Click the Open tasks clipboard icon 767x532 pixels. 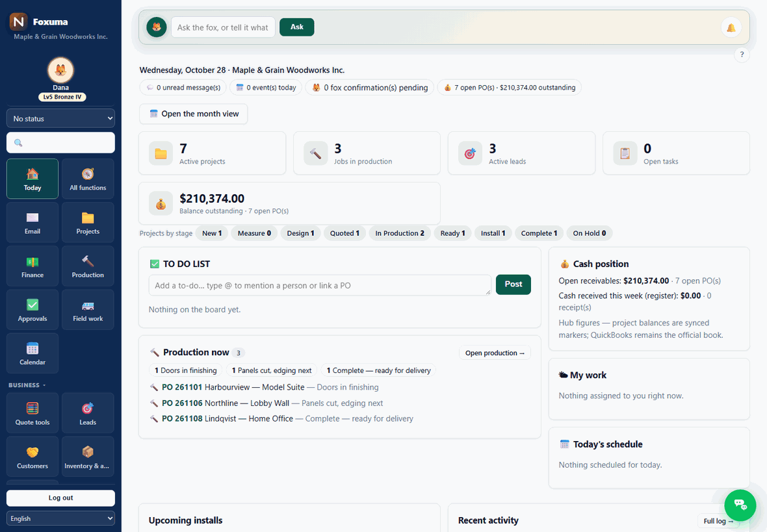click(x=625, y=153)
